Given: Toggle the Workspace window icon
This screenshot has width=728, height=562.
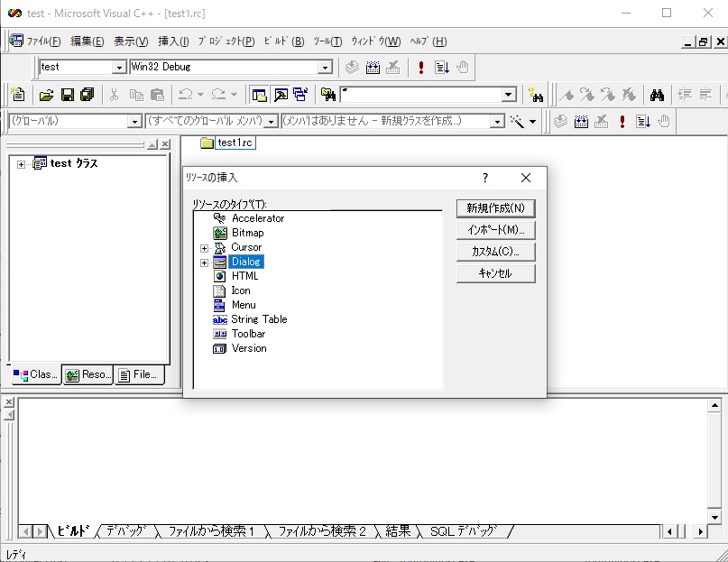Looking at the screenshot, I should pyautogui.click(x=259, y=96).
